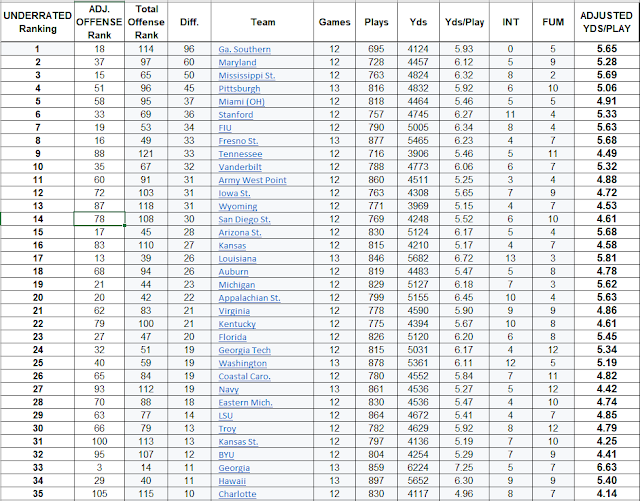Click the Navy team link
The image size is (640, 501).
point(229,389)
